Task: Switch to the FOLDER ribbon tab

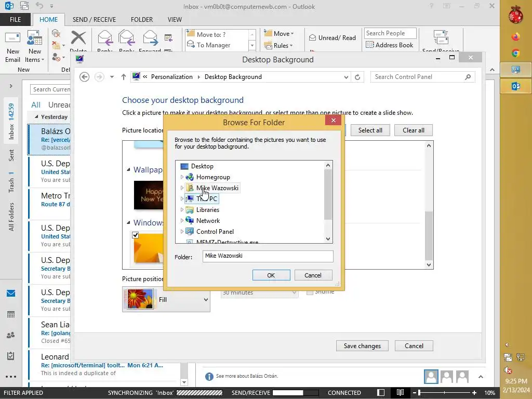Action: click(x=142, y=20)
